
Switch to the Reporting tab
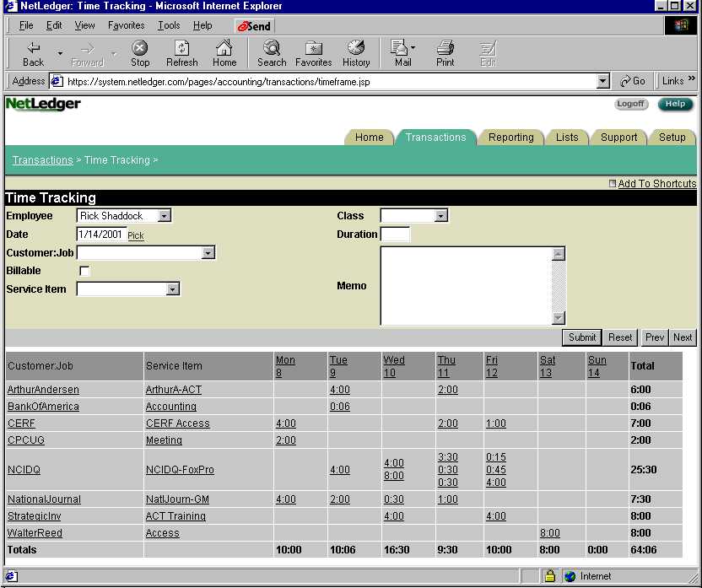coord(510,138)
